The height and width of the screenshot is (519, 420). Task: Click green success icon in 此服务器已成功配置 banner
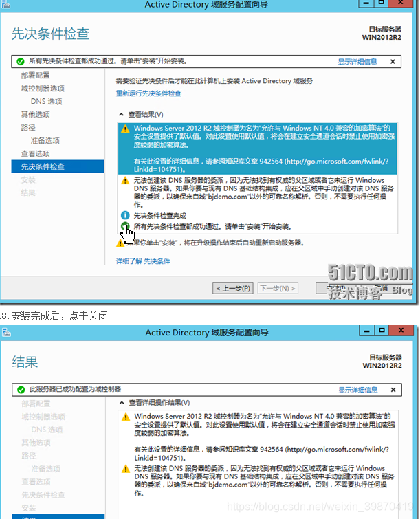21,390
